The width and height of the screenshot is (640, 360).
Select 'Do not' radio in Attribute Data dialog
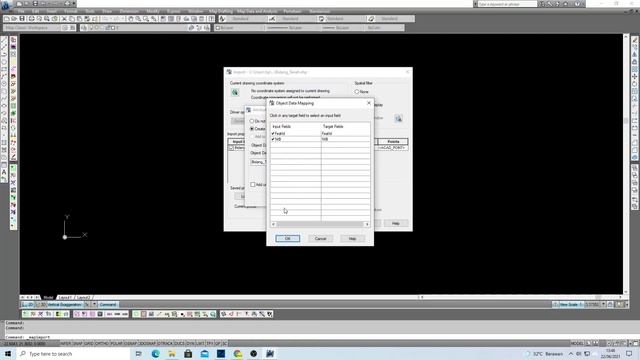(252, 121)
